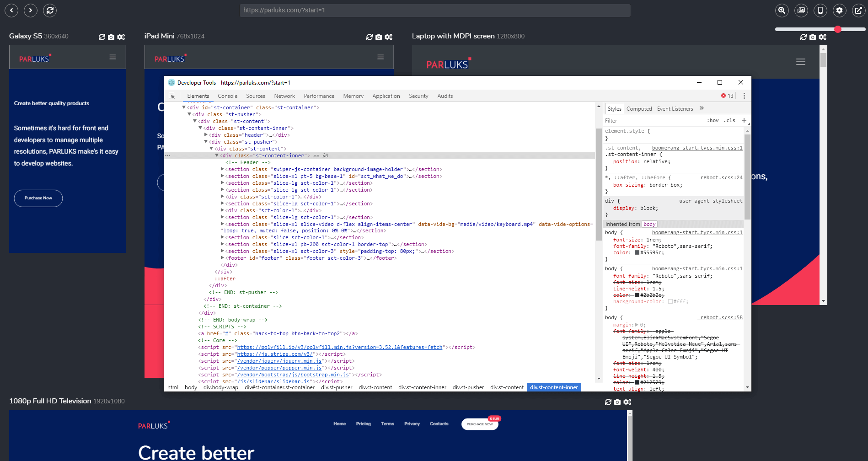Open Galaxy S5 device settings gears
Image resolution: width=868 pixels, height=461 pixels.
pyautogui.click(x=121, y=37)
